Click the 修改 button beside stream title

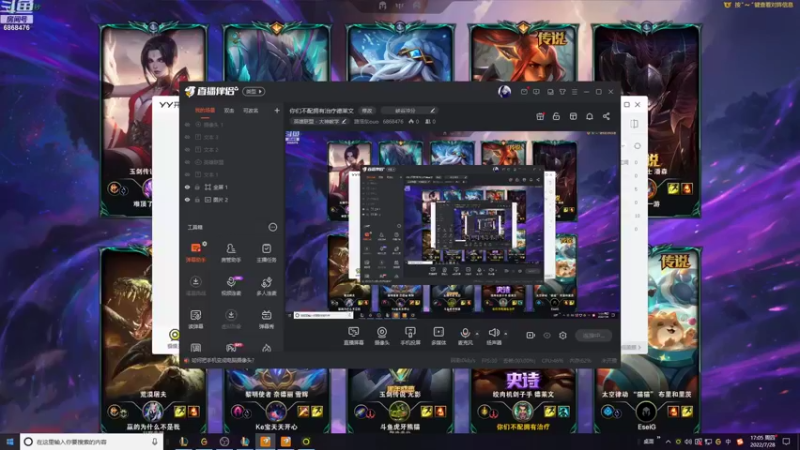coord(367,110)
